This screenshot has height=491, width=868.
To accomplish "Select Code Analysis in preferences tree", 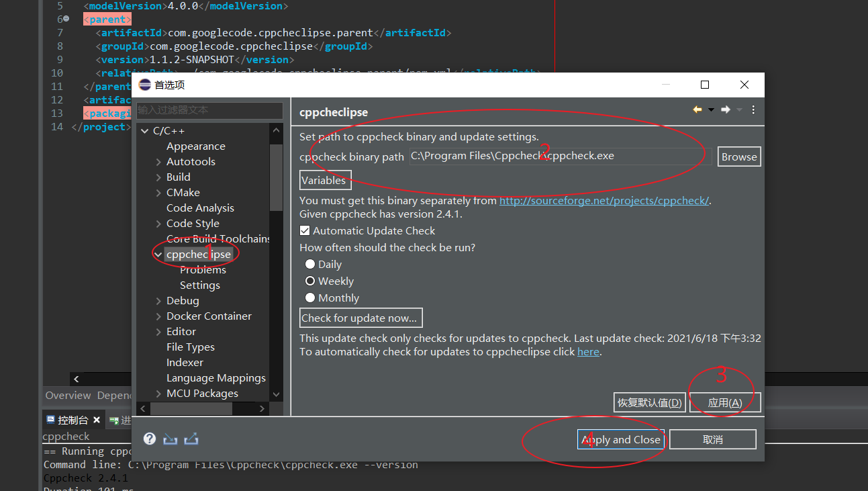I will [x=200, y=208].
